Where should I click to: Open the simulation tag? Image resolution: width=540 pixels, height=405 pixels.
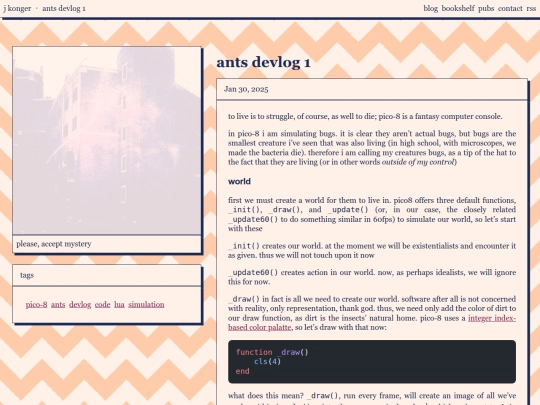146,304
